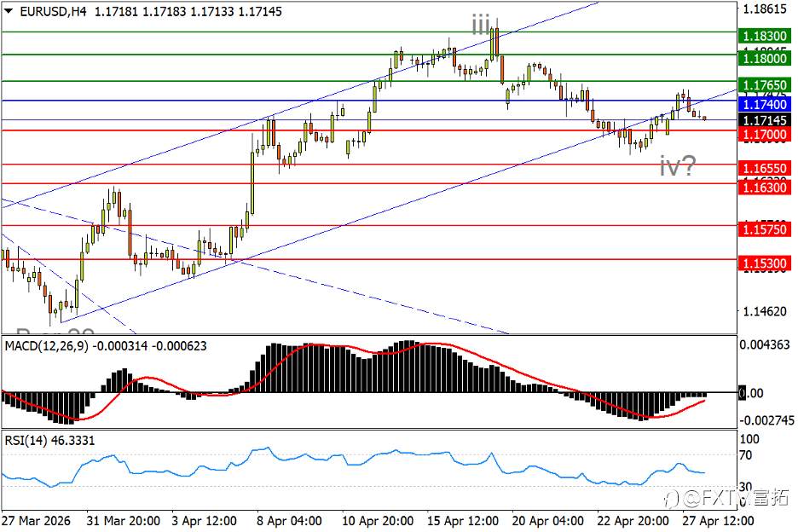The width and height of the screenshot is (798, 532).
Task: Click the 1.15300 red price label
Action: (x=764, y=263)
